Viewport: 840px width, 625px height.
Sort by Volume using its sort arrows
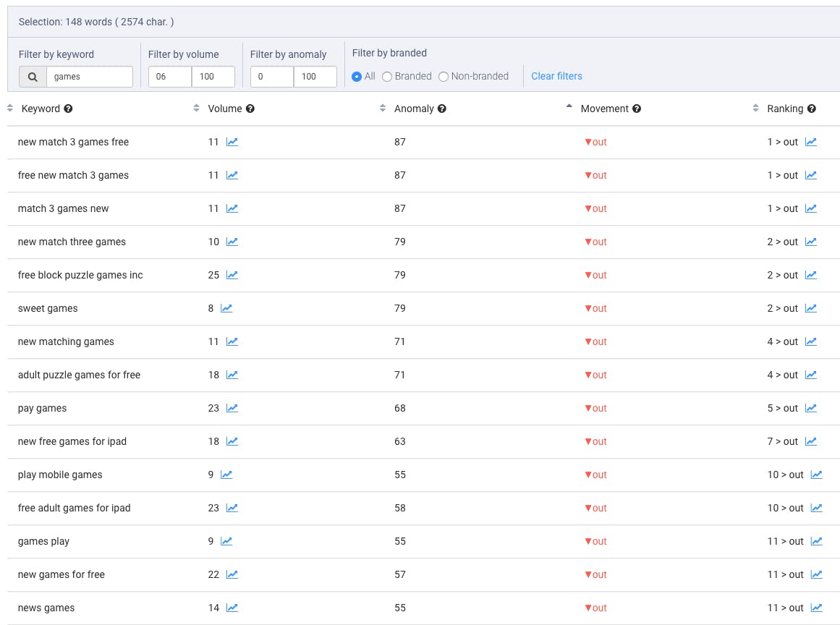click(x=196, y=109)
